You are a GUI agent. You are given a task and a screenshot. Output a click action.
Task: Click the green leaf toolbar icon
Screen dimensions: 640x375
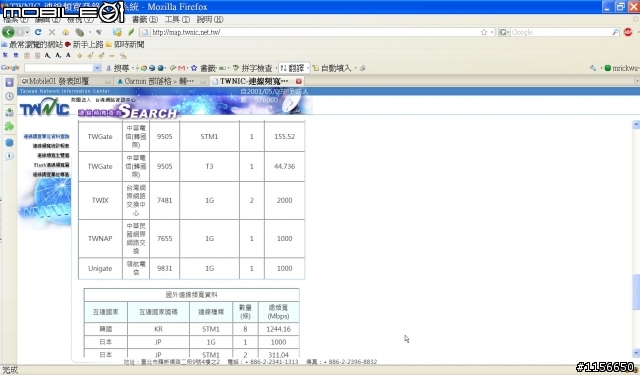tap(131, 32)
